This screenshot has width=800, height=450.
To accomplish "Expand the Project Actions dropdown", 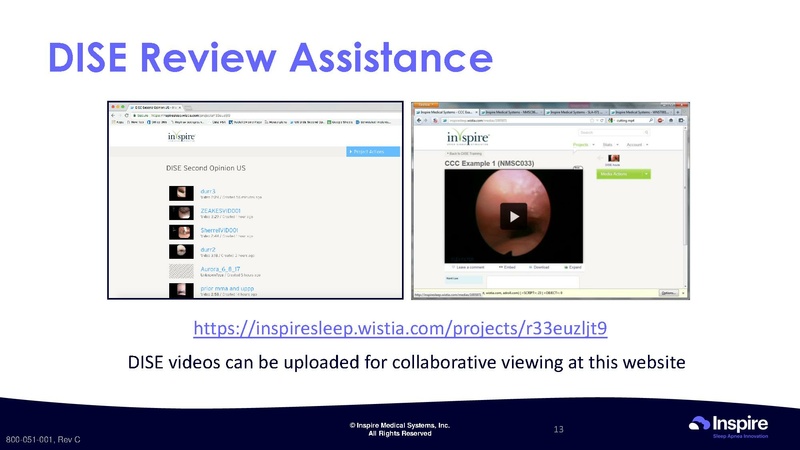I will [x=373, y=152].
